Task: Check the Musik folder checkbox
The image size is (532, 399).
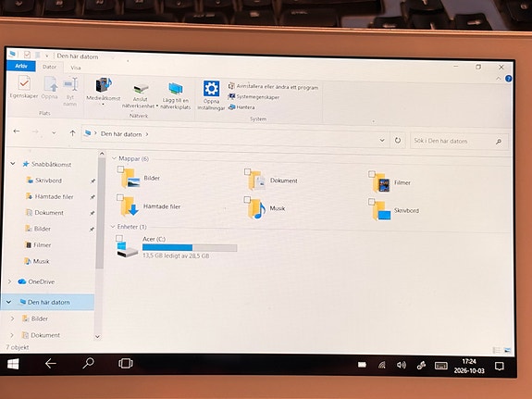Action: [x=247, y=200]
